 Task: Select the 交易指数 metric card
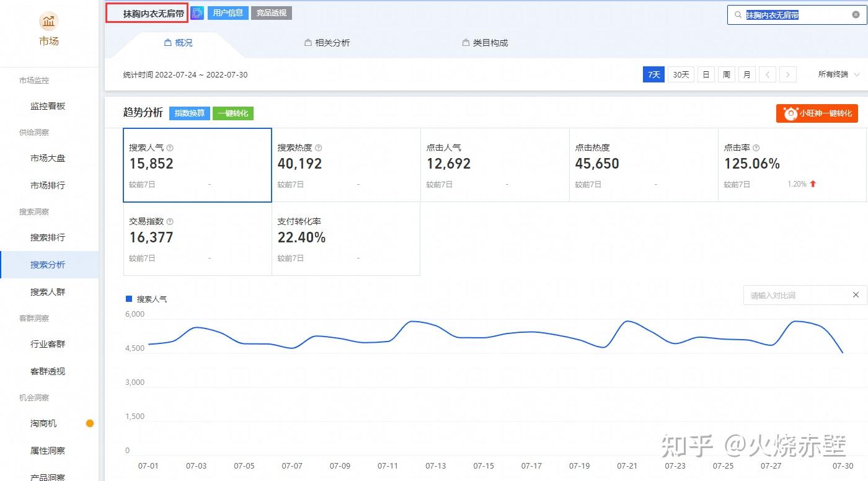click(197, 239)
